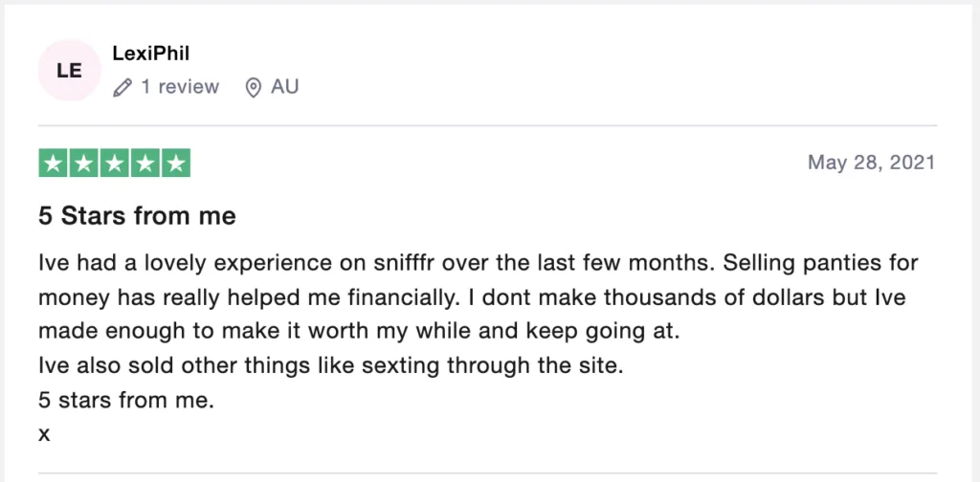Click the lone "x" sign-off line
The width and height of the screenshot is (980, 482).
(x=44, y=435)
